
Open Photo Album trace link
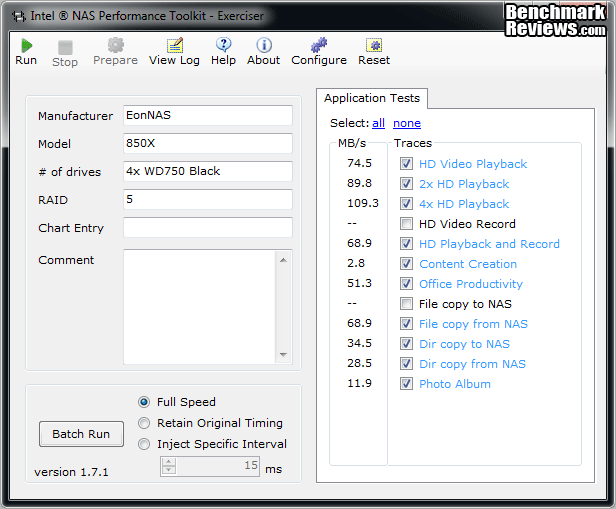tap(455, 384)
